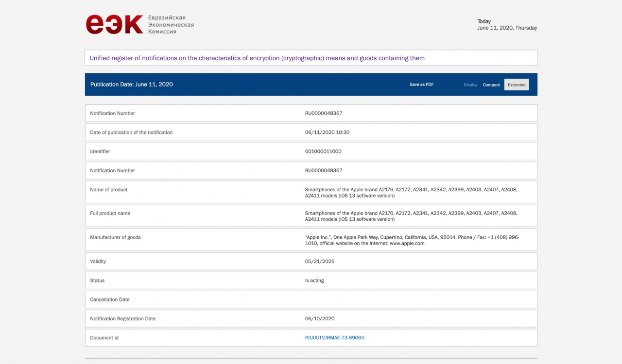Select the first RU0000048367 notification number value
622x364 pixels.
(324, 114)
